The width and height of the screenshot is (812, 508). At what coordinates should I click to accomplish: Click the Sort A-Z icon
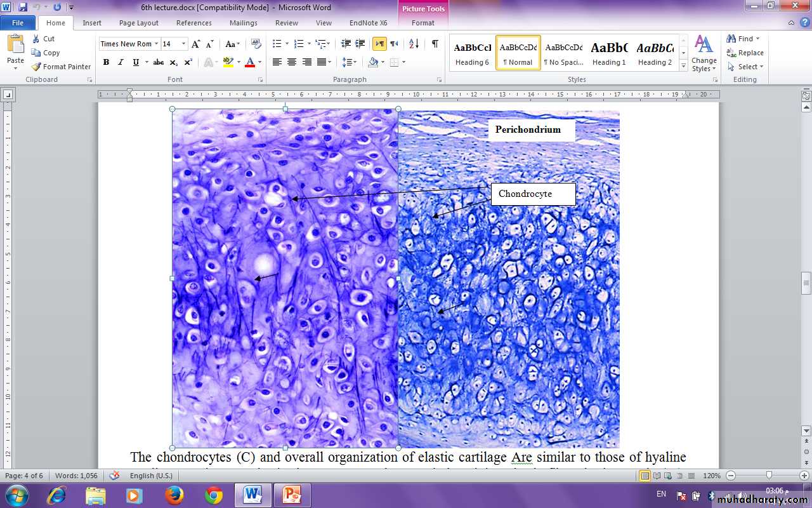coord(414,44)
